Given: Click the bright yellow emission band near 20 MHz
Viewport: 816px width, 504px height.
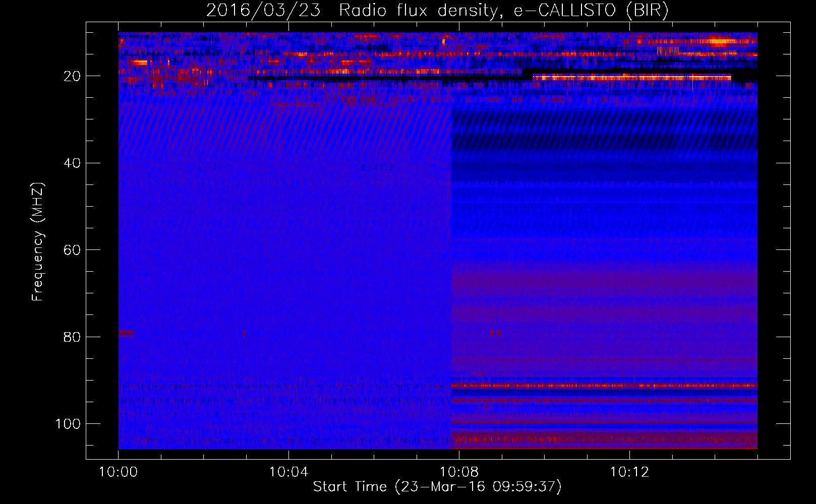Looking at the screenshot, I should [x=632, y=78].
